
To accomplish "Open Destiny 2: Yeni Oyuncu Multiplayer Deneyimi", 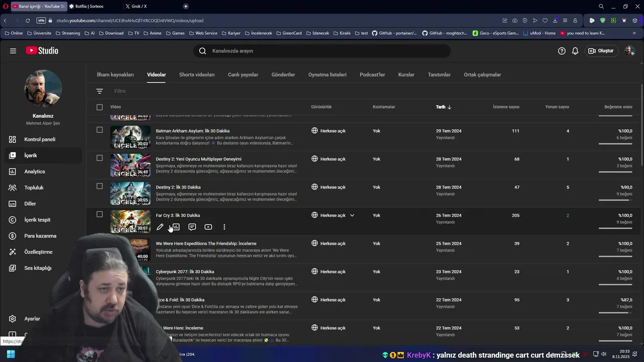I will click(199, 159).
